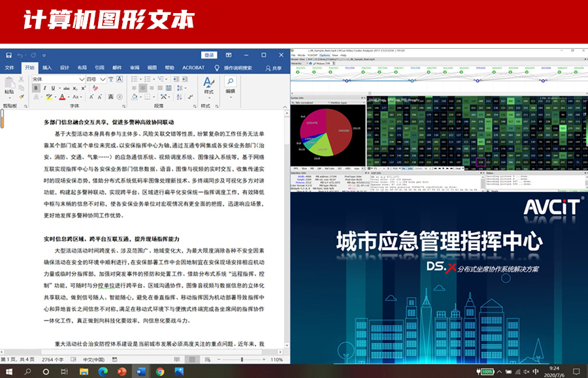Toggle italic formatting in Word ribbon

click(x=44, y=88)
